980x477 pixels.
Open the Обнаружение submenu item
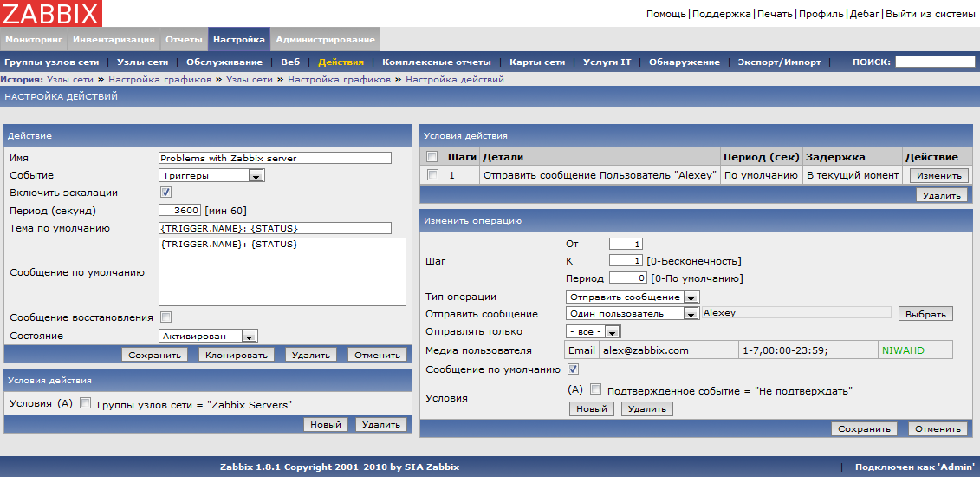[x=685, y=62]
